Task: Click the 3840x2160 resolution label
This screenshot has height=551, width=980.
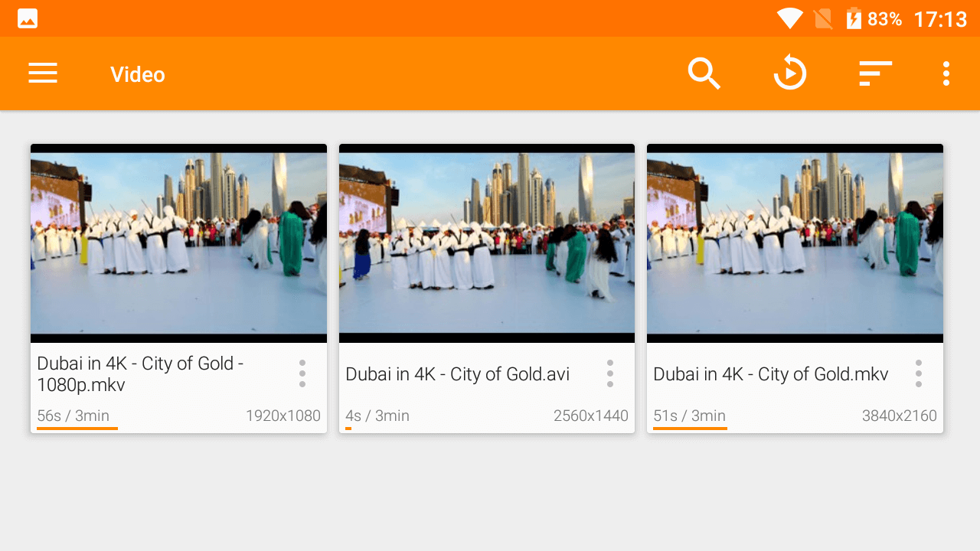Action: pyautogui.click(x=900, y=416)
